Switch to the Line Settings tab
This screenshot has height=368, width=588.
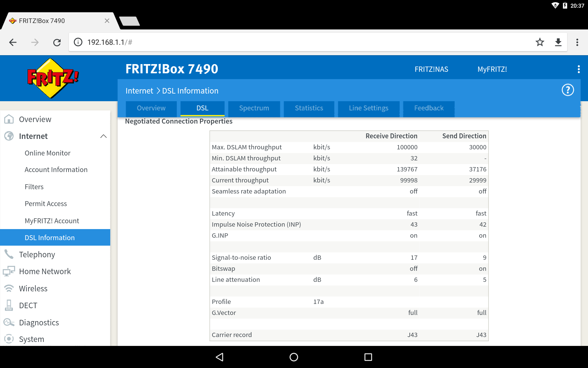point(368,108)
